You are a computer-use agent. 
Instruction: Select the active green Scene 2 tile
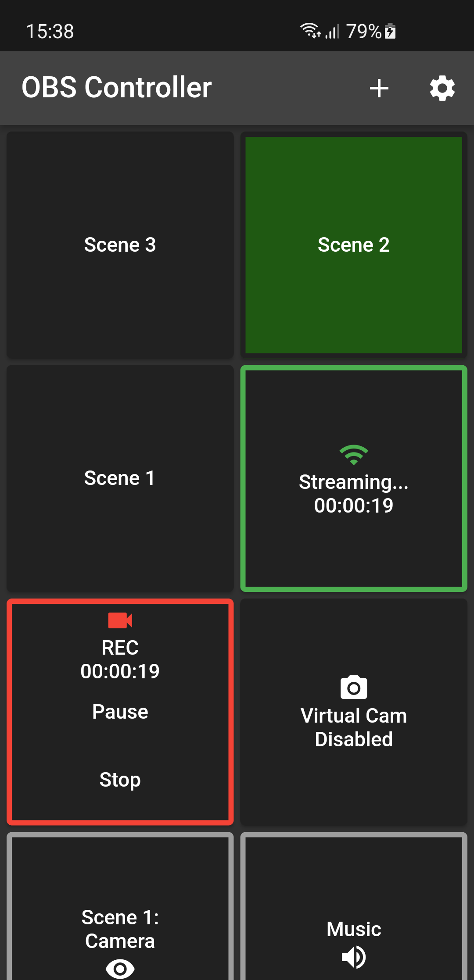[x=353, y=245]
